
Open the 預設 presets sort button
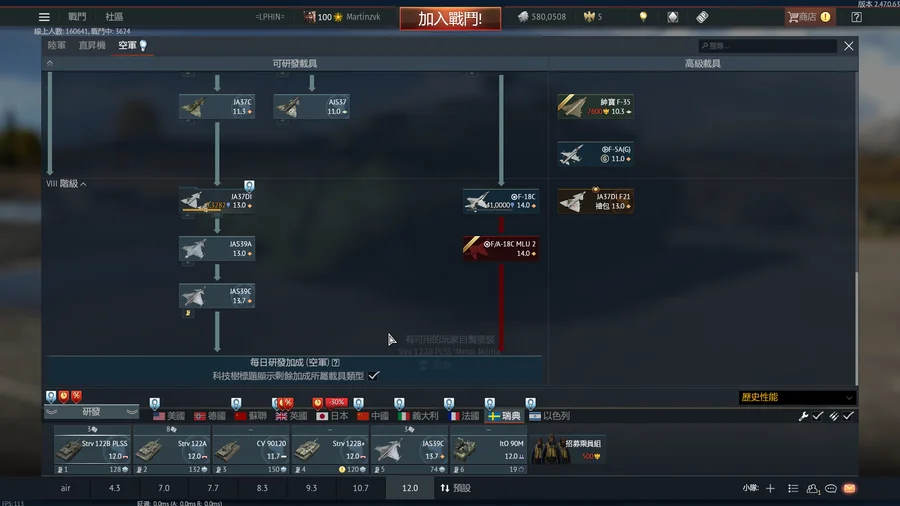[x=456, y=488]
